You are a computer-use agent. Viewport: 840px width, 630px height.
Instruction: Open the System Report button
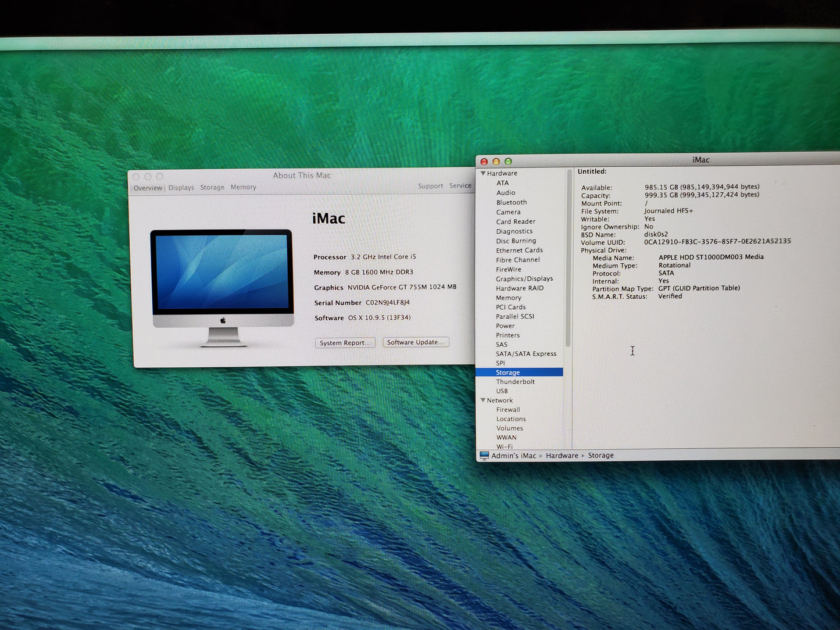pos(345,343)
